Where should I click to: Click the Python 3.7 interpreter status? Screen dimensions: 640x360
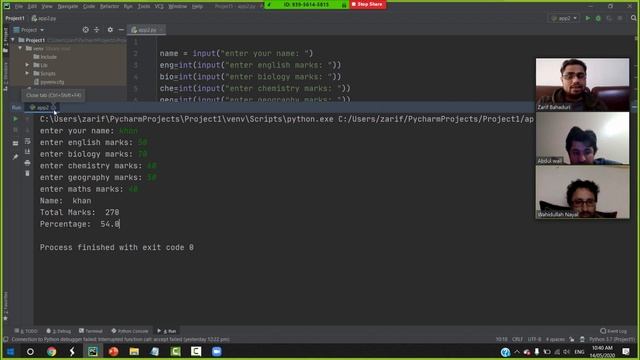coord(612,340)
